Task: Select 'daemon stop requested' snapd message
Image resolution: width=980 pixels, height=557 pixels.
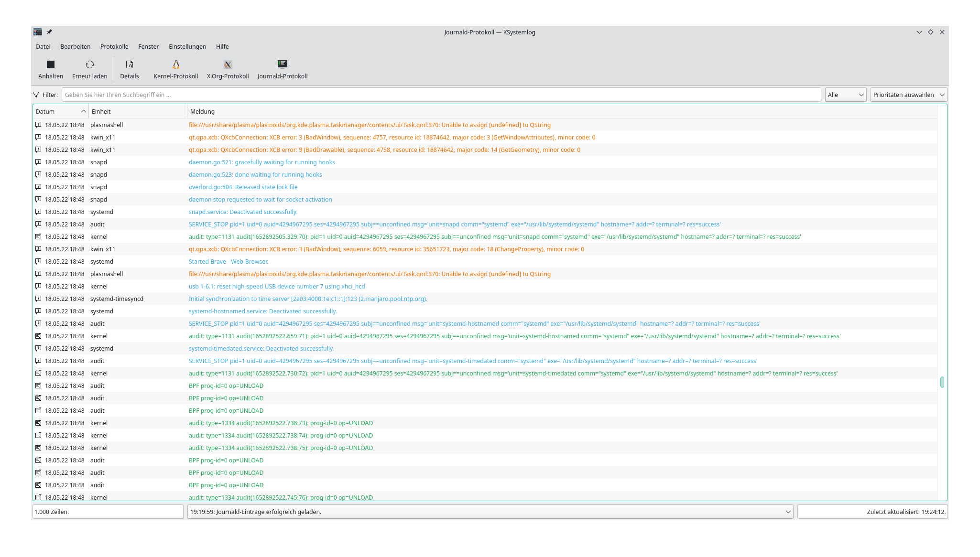Action: [260, 199]
